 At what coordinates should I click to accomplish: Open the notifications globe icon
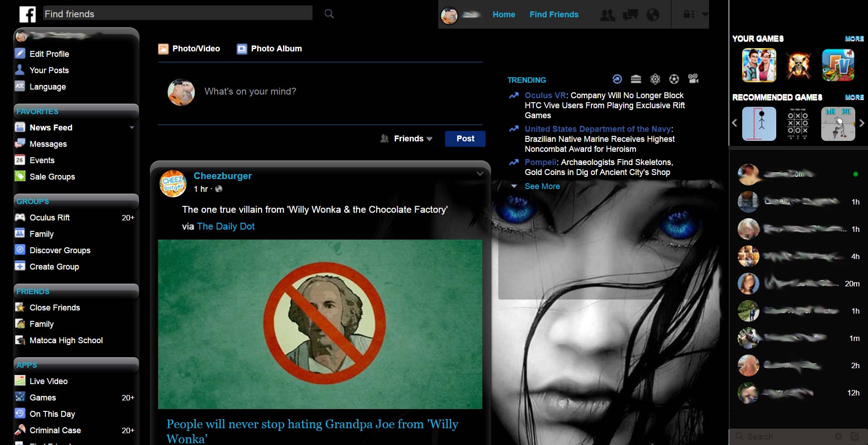[x=653, y=15]
